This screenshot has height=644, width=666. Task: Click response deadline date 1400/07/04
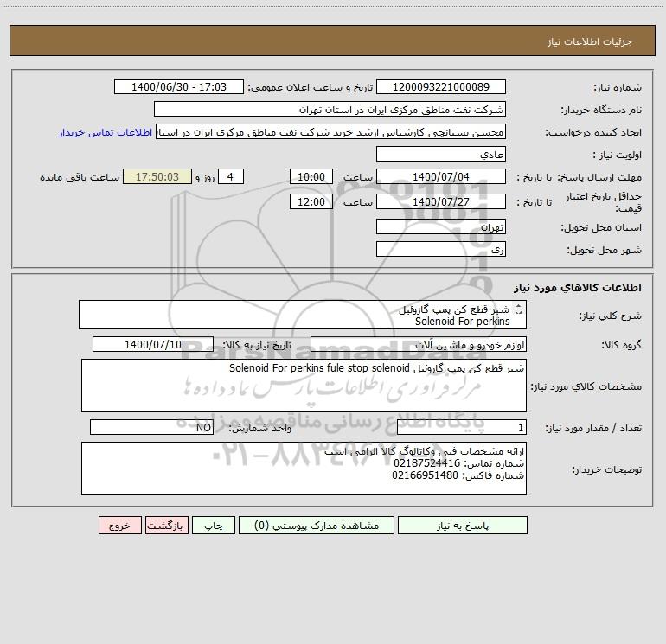click(441, 176)
